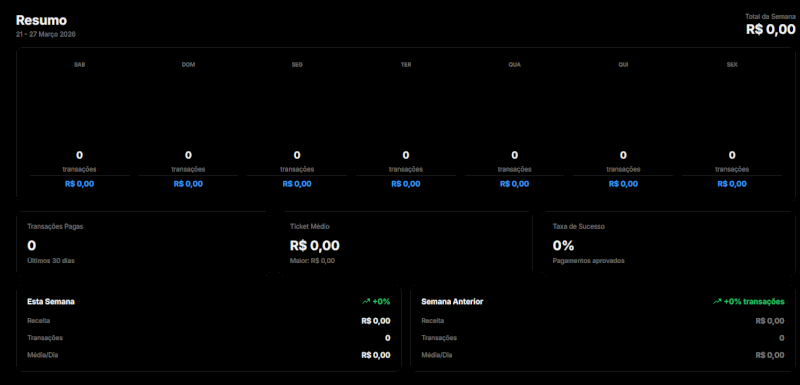800x385 pixels.
Task: Click the transaction count 0 under SAB
Action: point(80,155)
